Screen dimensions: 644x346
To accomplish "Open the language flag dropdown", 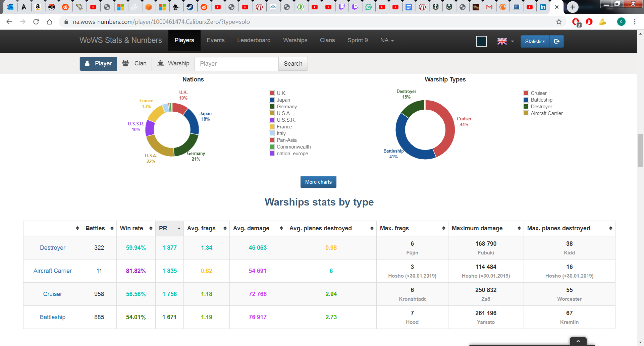I will click(x=505, y=41).
